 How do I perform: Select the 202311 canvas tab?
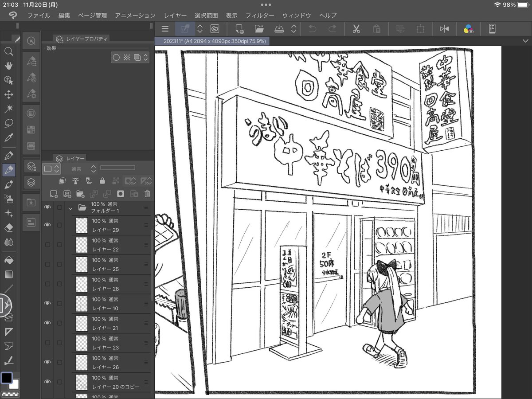coord(212,41)
